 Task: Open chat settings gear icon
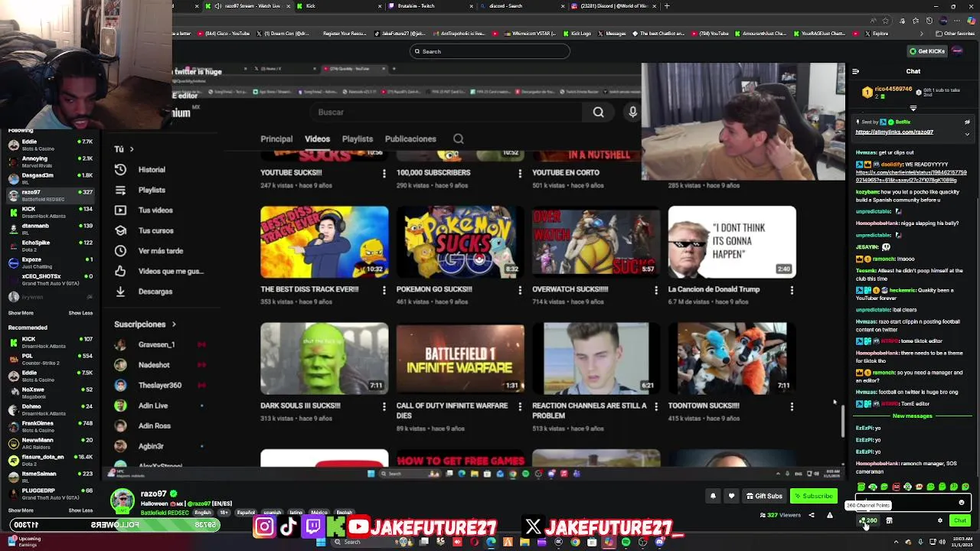coord(940,520)
